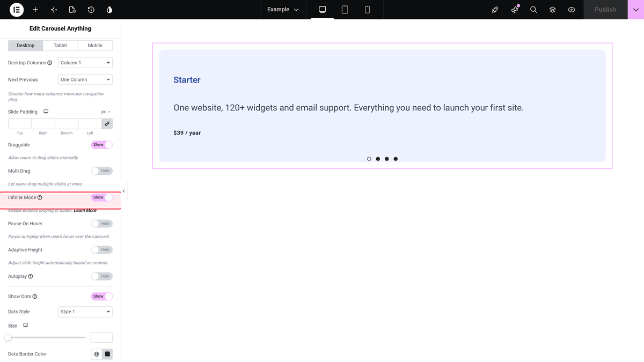Click the Size slider handle
The width and height of the screenshot is (644, 362).
coord(8,337)
